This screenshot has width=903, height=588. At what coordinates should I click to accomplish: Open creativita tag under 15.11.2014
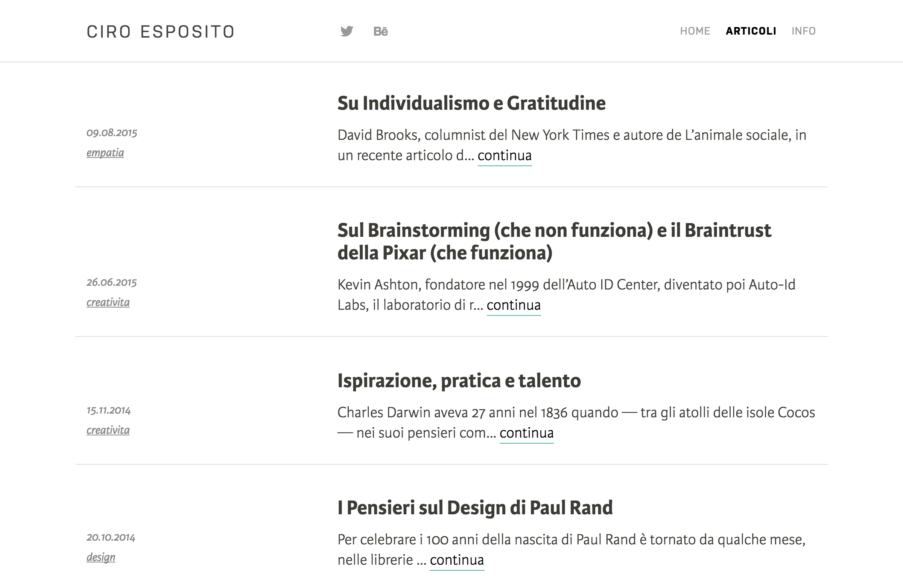108,430
